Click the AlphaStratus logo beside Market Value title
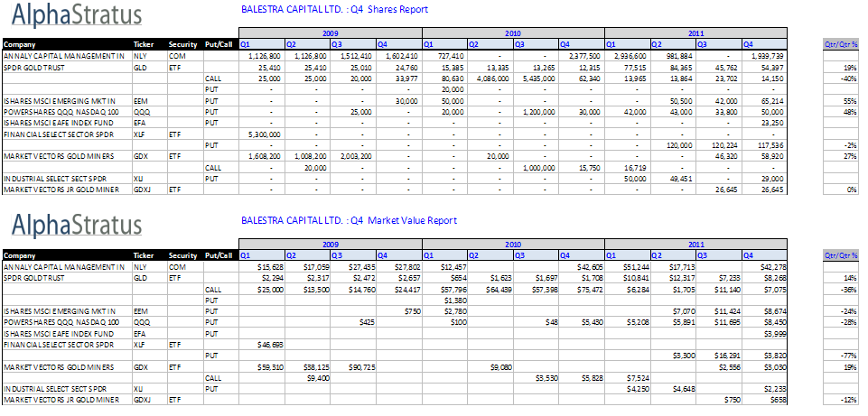 click(x=77, y=226)
